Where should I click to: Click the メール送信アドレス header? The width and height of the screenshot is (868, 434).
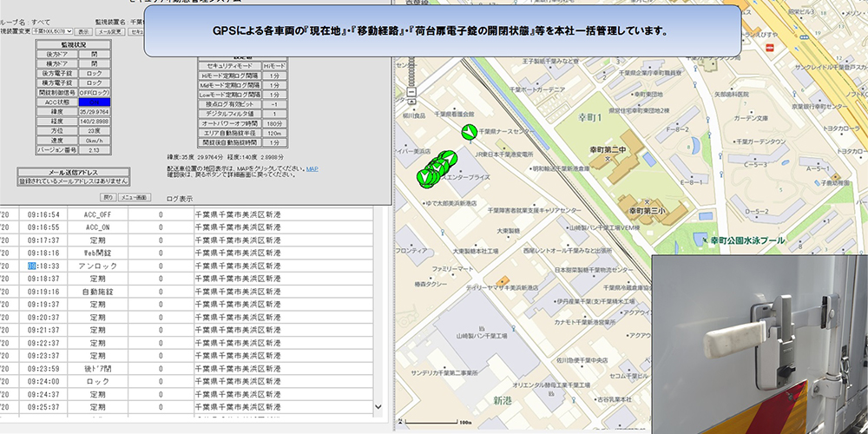tap(73, 172)
